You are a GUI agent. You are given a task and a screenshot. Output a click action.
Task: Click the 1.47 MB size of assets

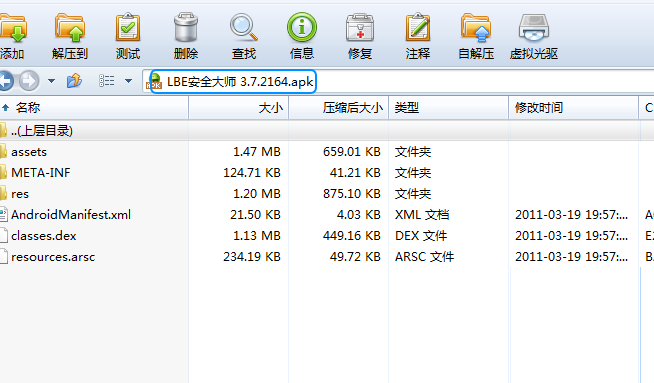tap(257, 152)
